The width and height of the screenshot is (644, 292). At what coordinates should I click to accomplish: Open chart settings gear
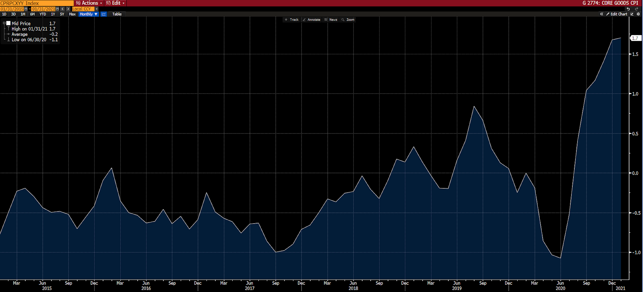(x=638, y=14)
